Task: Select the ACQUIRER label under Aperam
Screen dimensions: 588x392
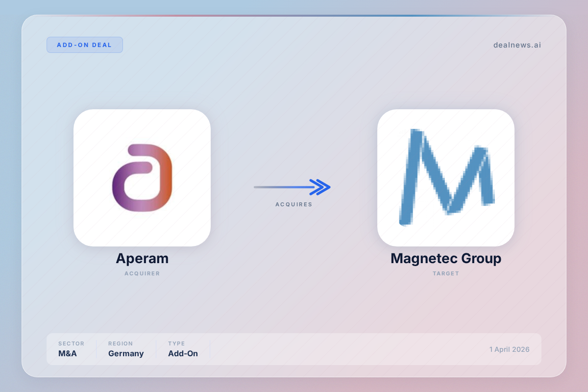Action: pos(142,273)
